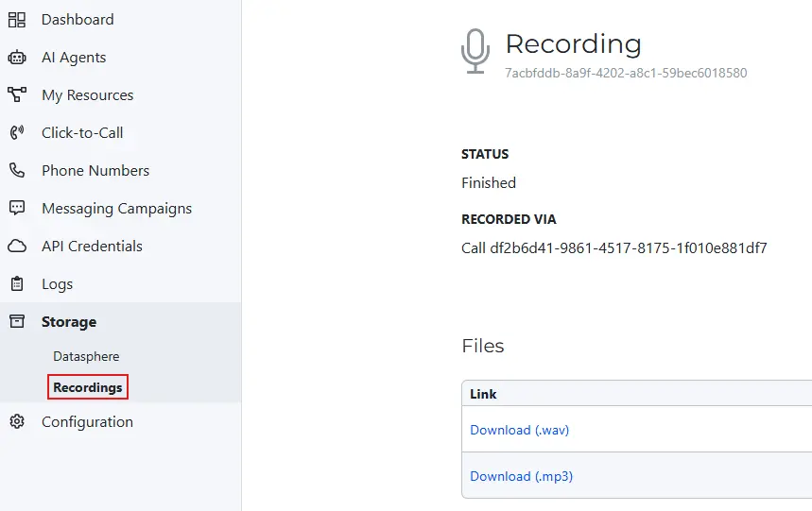Click the Click-to-Call phone icon
812x511 pixels.
click(x=17, y=133)
